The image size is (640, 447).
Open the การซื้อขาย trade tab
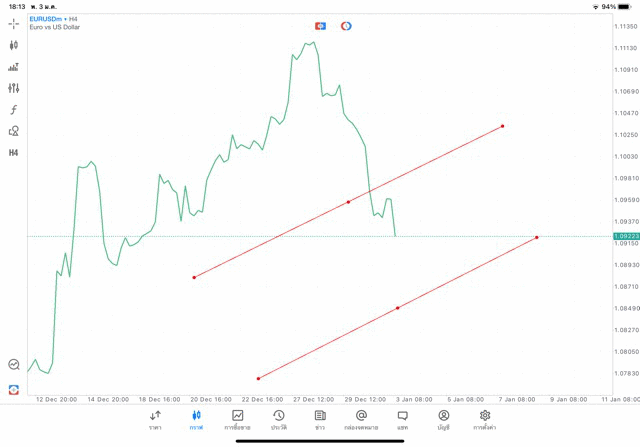pyautogui.click(x=238, y=420)
